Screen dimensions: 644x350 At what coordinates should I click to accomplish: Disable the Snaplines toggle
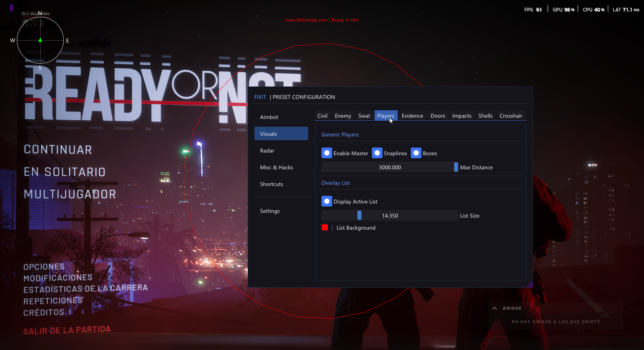[x=378, y=153]
